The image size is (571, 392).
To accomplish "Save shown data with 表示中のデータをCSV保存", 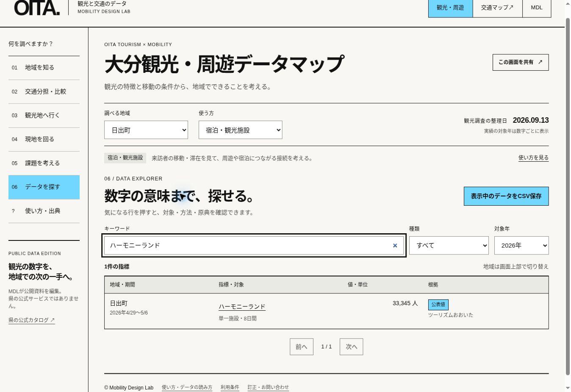I will (506, 196).
